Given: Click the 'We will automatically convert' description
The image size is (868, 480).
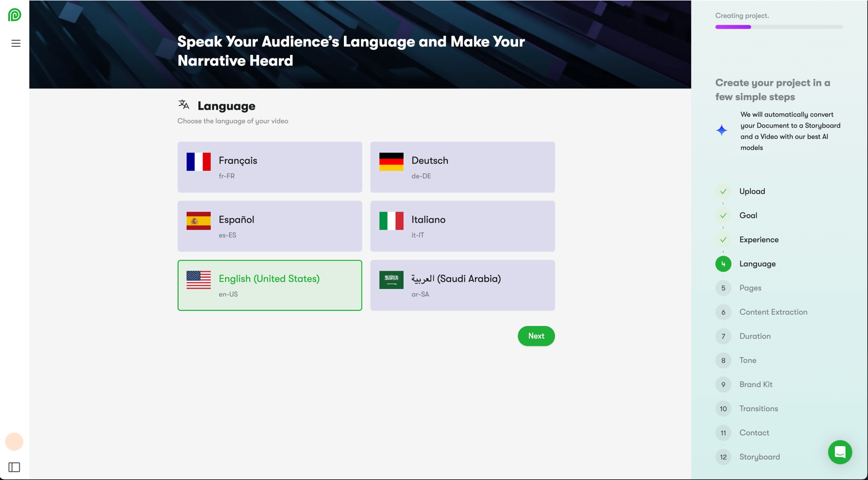Looking at the screenshot, I should coord(790,131).
